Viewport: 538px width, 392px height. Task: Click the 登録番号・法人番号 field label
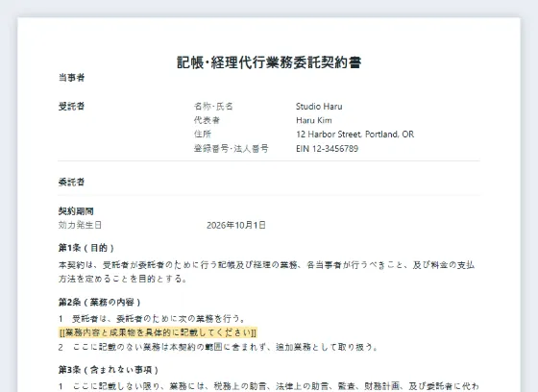(x=232, y=149)
